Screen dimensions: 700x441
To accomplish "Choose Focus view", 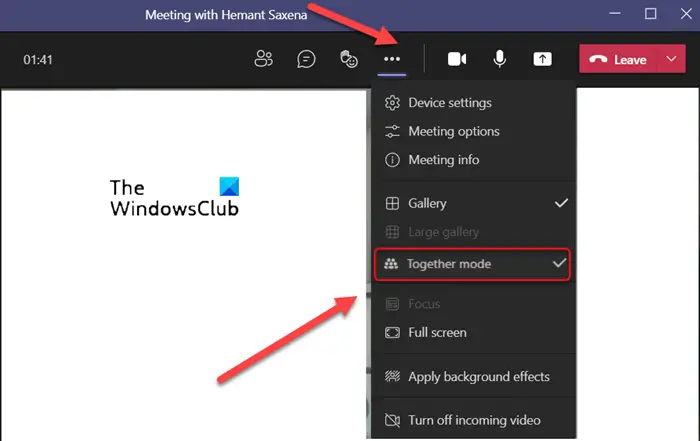I will [474, 304].
